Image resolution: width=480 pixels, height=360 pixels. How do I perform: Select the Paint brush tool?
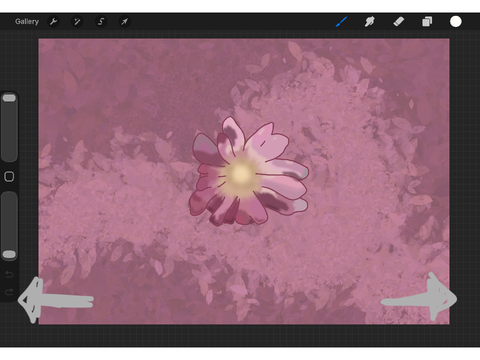(342, 22)
